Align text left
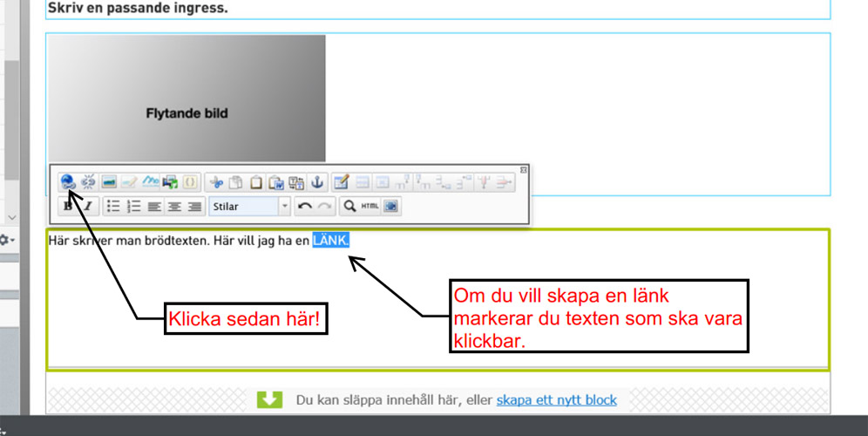This screenshot has width=868, height=436. 154,206
